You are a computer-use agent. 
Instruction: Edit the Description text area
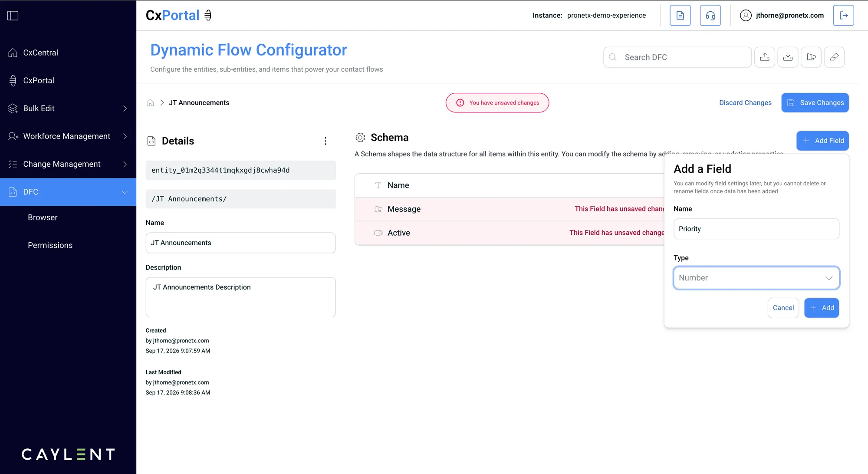[x=241, y=297]
